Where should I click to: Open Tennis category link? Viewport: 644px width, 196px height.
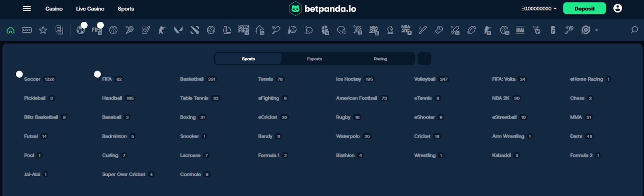(x=271, y=79)
